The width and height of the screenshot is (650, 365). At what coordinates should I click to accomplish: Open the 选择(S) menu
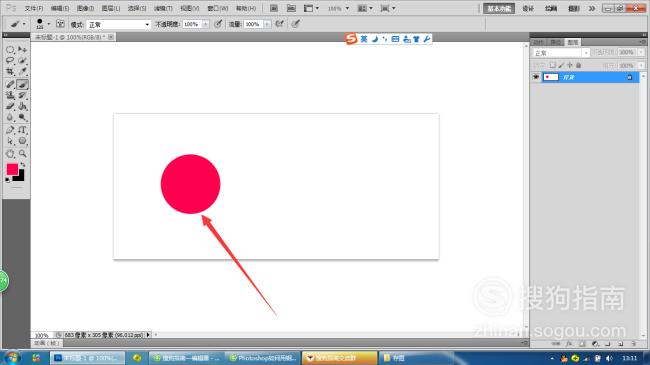pos(137,8)
